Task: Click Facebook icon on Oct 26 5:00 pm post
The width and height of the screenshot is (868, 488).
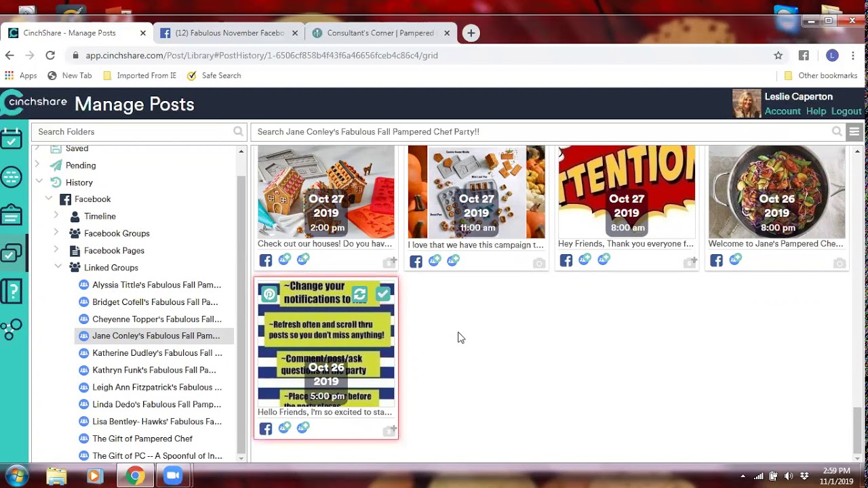Action: point(266,429)
